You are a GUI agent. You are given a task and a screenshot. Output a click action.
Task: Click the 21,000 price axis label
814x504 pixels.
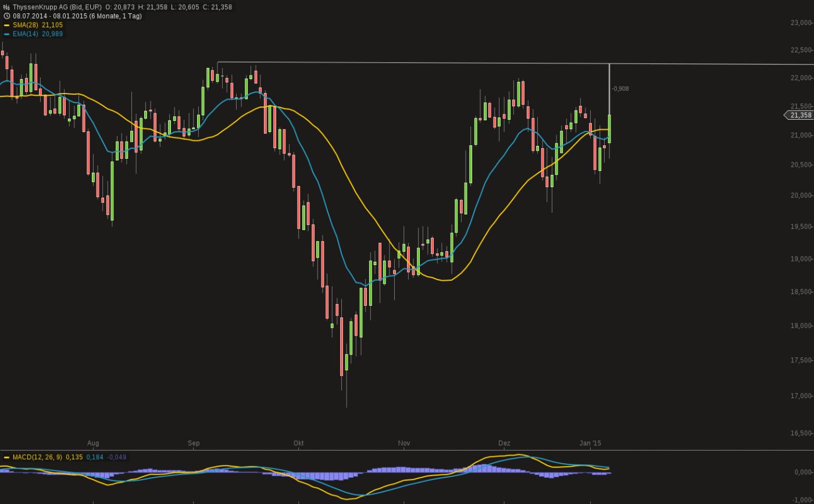pyautogui.click(x=801, y=135)
